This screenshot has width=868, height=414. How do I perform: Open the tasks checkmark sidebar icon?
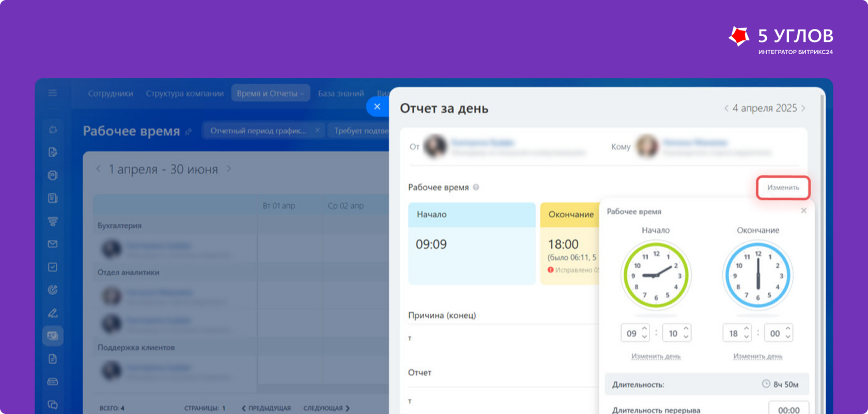(53, 267)
